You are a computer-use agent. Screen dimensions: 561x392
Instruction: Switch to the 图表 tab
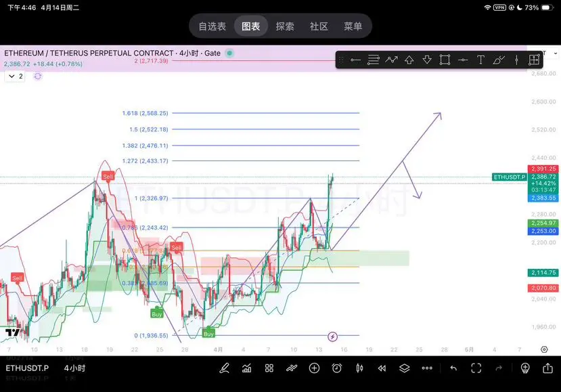(250, 26)
